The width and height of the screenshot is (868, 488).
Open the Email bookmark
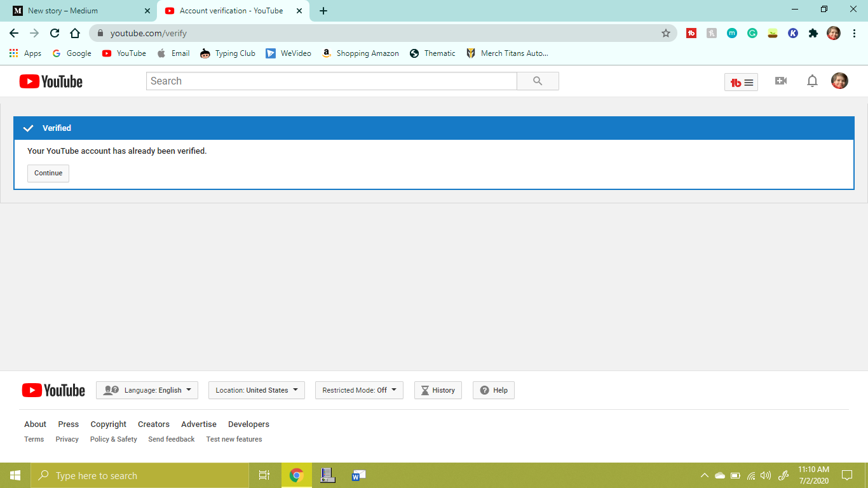173,53
